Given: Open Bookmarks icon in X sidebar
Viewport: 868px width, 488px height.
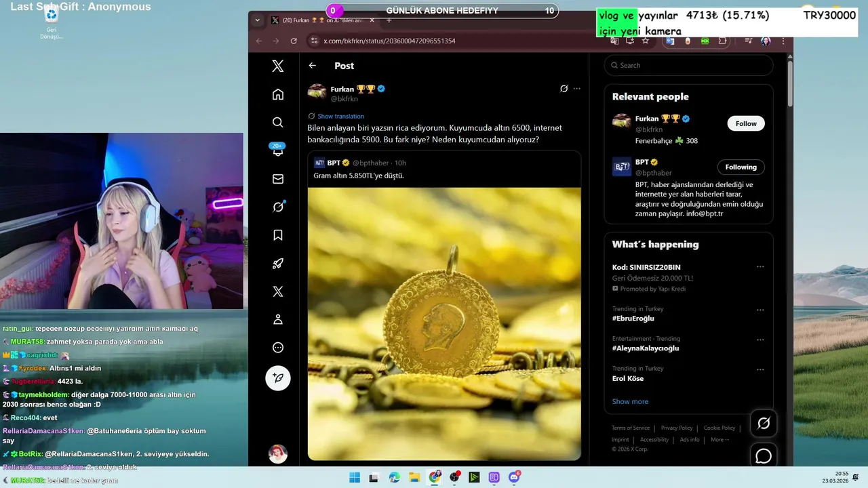Looking at the screenshot, I should click(278, 235).
